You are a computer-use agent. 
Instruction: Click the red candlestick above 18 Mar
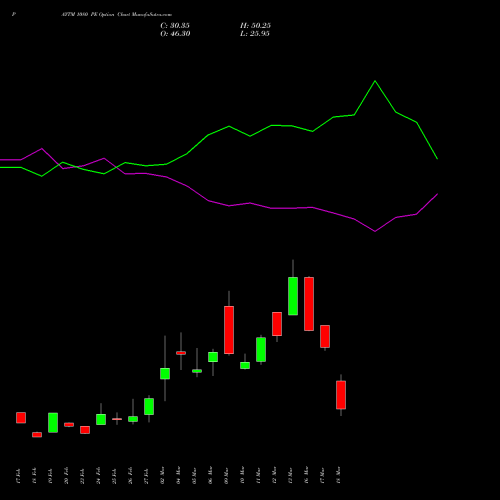click(341, 395)
